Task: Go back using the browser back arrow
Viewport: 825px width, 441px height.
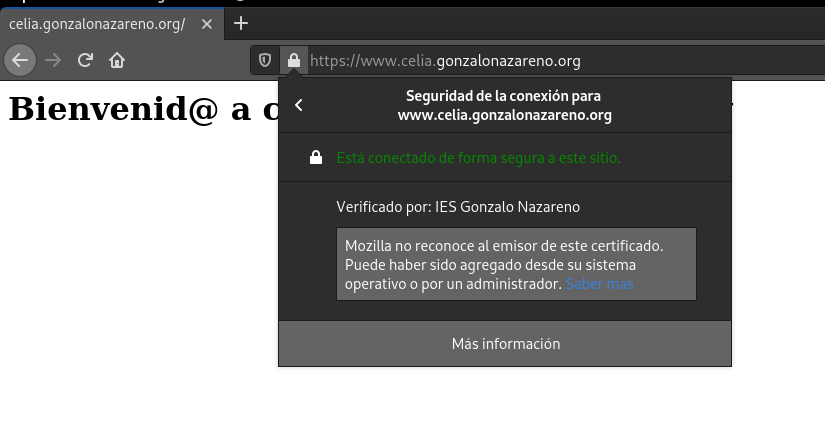Action: (20, 60)
